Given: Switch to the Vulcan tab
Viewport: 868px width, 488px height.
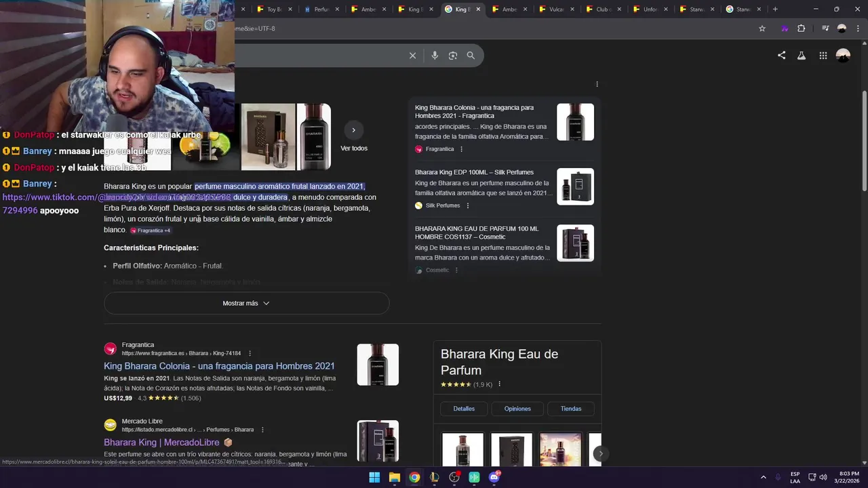Looking at the screenshot, I should point(556,9).
